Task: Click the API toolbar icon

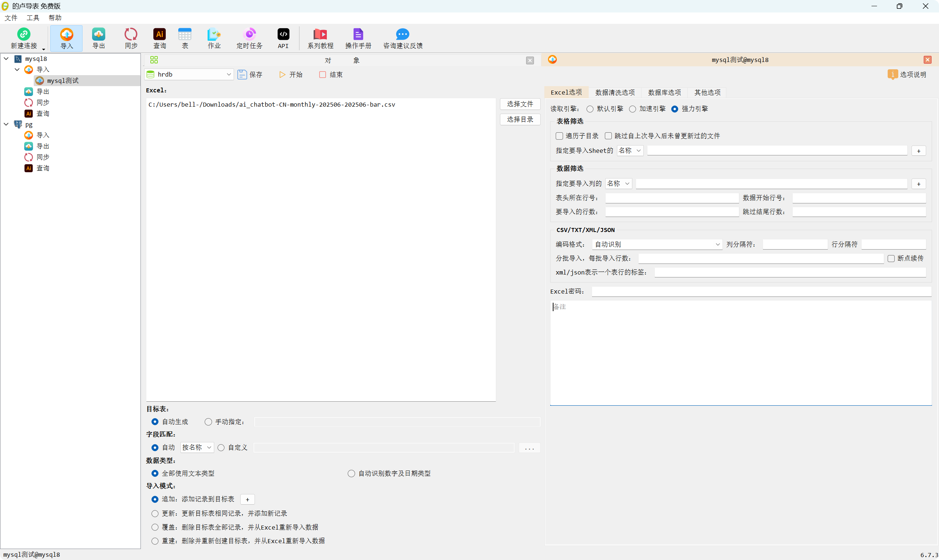Action: point(283,38)
